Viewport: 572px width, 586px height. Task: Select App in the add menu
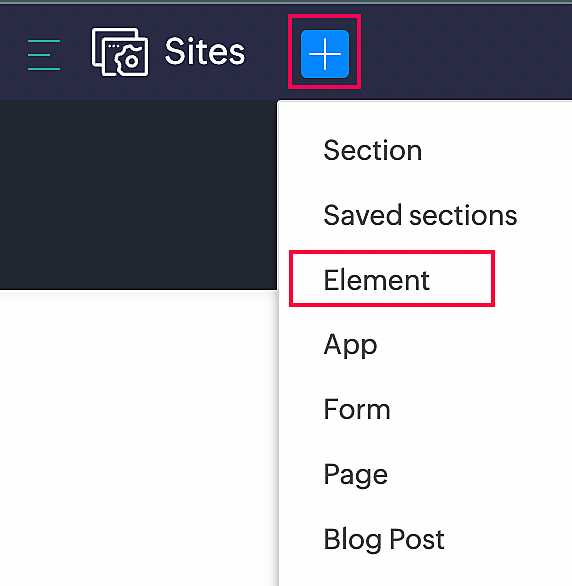(x=350, y=345)
